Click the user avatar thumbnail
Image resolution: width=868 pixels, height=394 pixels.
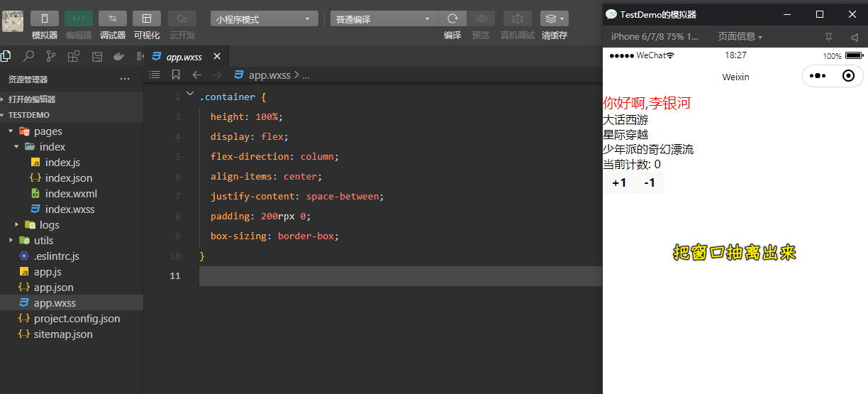point(13,21)
